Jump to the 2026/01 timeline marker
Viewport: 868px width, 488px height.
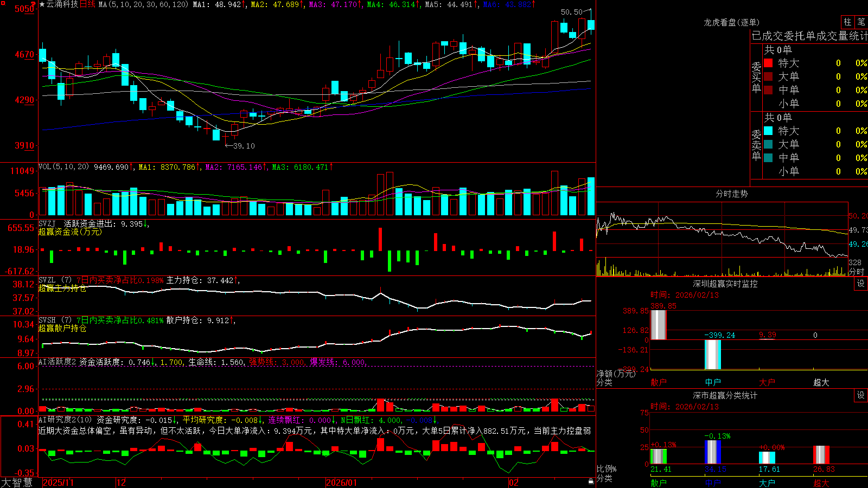[341, 483]
